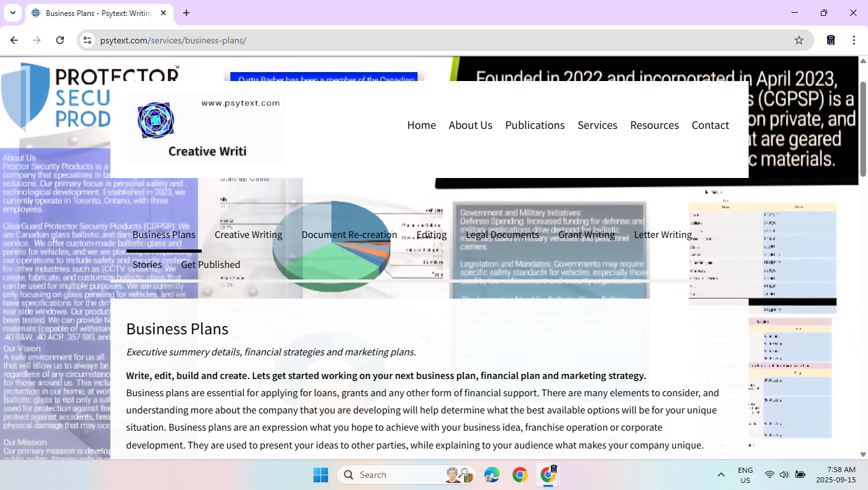Go to the Home page
This screenshot has width=868, height=490.
point(421,125)
